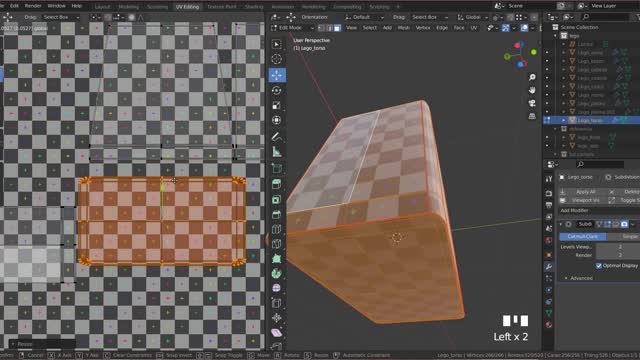Click the viewport zoom magnifier icon
This screenshot has width=640, height=360.
(x=532, y=77)
